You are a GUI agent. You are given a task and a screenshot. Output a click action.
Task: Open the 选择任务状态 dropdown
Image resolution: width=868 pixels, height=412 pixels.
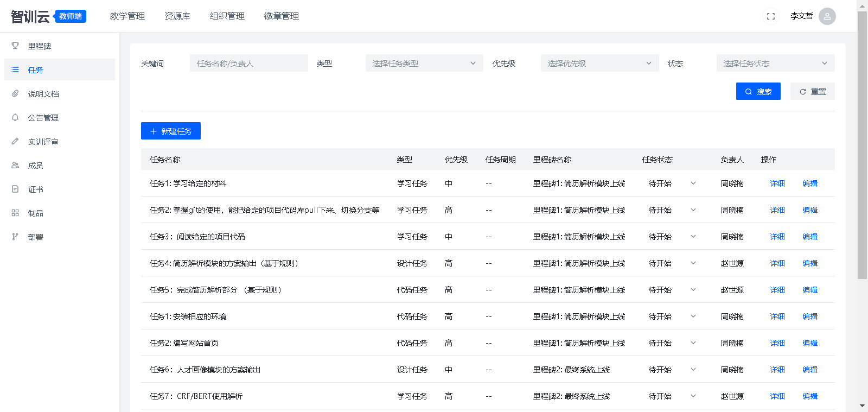pyautogui.click(x=776, y=64)
